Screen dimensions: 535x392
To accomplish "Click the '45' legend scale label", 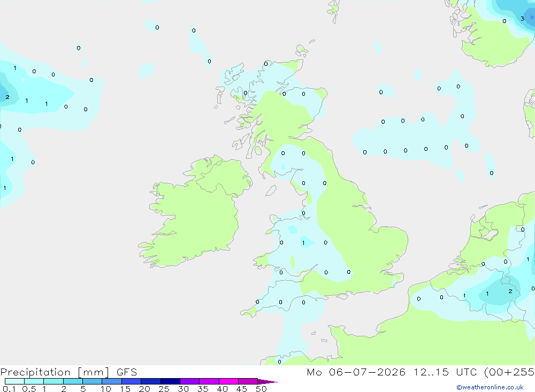I will [x=242, y=389].
